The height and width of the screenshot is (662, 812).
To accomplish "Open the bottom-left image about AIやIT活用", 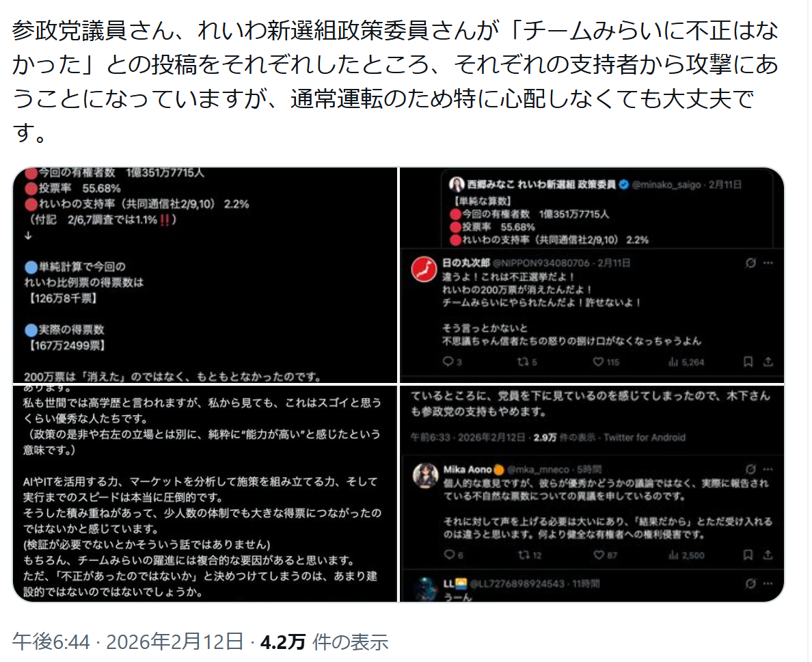I will [x=205, y=494].
